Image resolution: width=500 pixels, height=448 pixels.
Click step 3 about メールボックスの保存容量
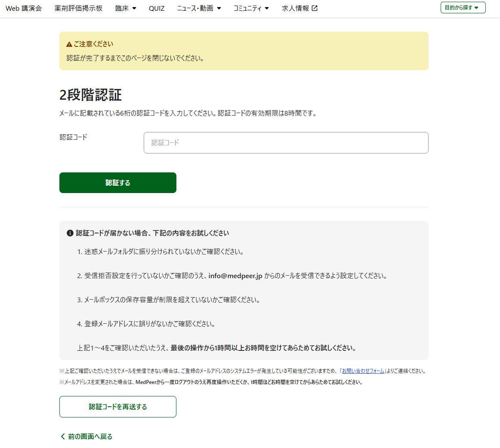169,300
